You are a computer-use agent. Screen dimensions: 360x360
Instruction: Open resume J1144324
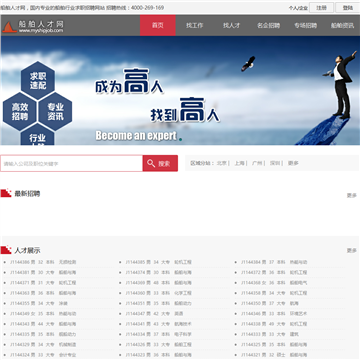click(43, 355)
